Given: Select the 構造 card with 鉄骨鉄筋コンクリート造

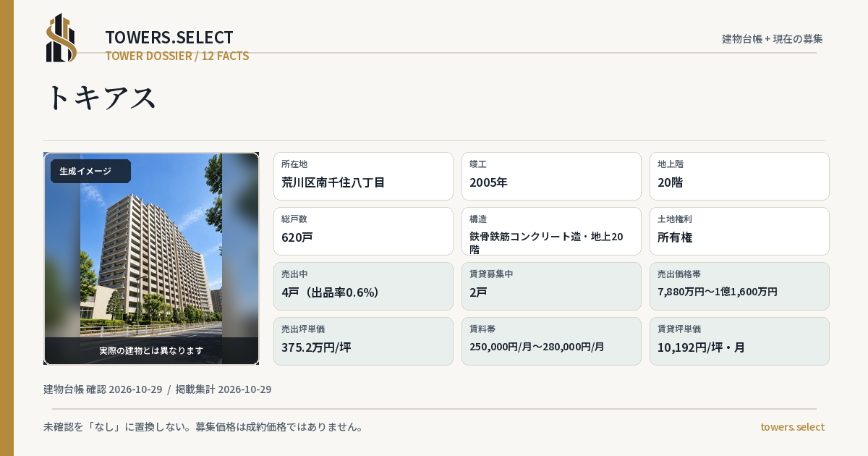Looking at the screenshot, I should point(551,231).
